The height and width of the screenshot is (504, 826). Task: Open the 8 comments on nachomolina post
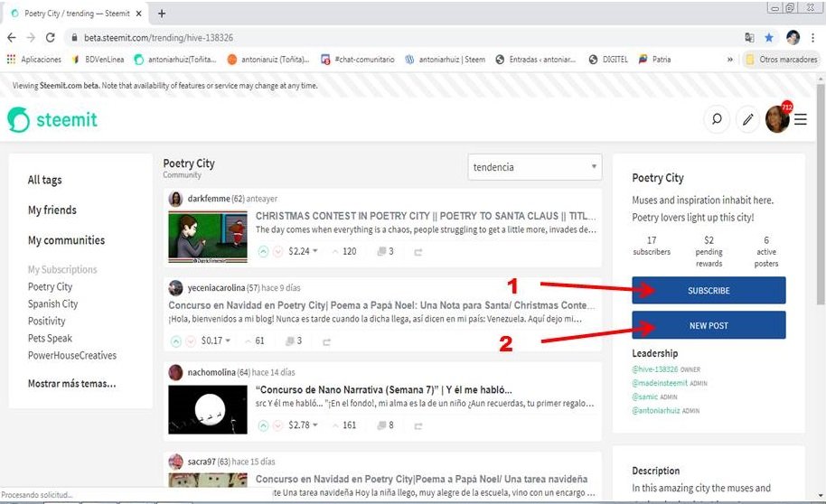(x=385, y=425)
